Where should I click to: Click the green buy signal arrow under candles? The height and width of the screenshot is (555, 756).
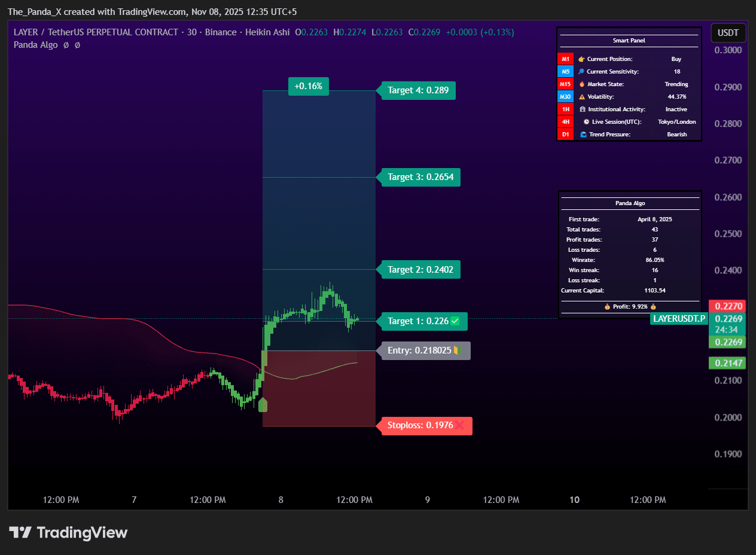click(263, 405)
